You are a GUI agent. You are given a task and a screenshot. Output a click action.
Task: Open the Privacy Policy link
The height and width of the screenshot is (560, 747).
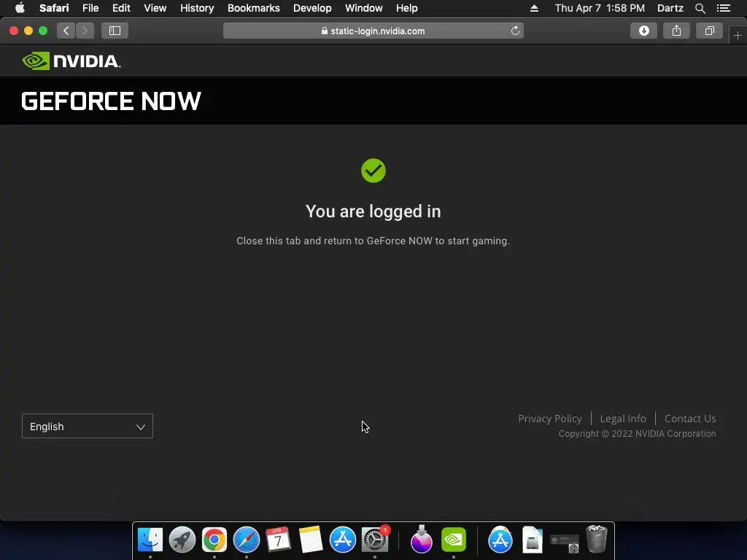[550, 419]
